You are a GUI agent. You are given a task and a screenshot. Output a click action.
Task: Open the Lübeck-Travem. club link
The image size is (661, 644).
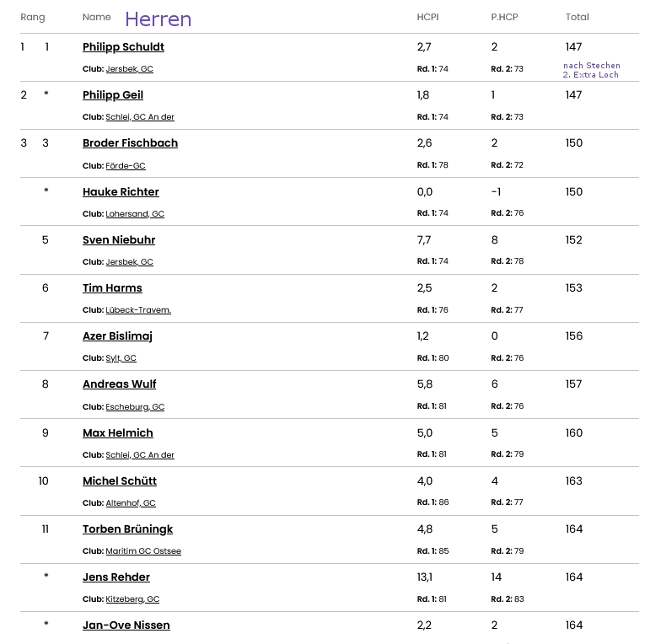point(138,310)
